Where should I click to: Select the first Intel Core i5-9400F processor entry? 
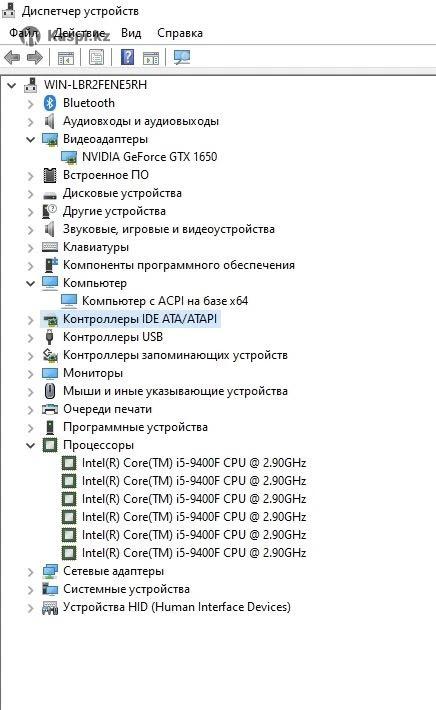click(x=194, y=463)
